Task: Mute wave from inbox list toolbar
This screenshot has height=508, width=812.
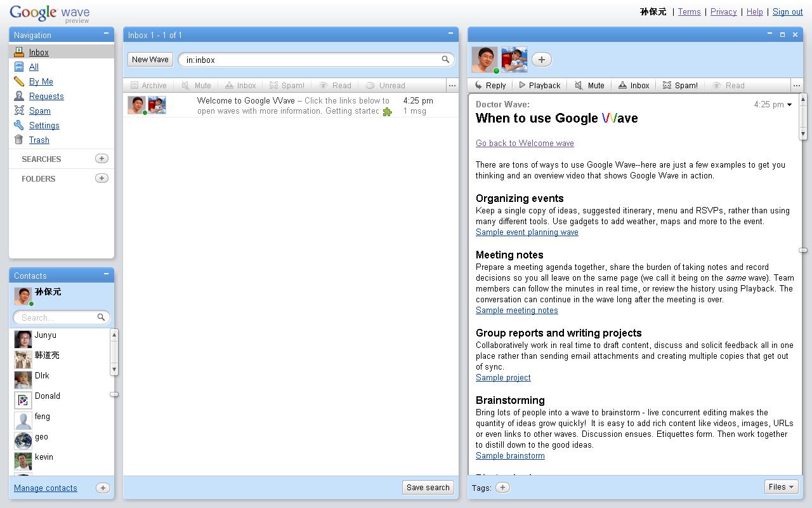Action: (x=197, y=86)
